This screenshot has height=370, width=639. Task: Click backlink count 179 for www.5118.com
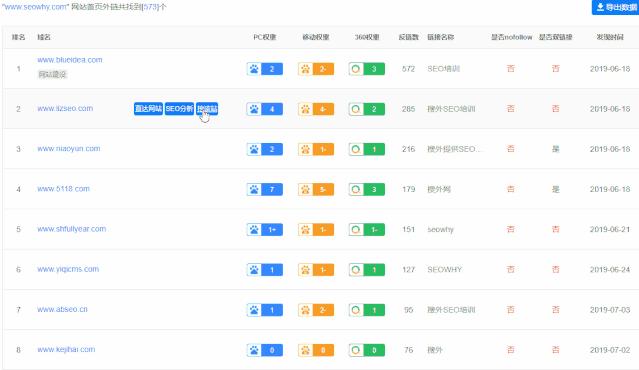(x=408, y=189)
